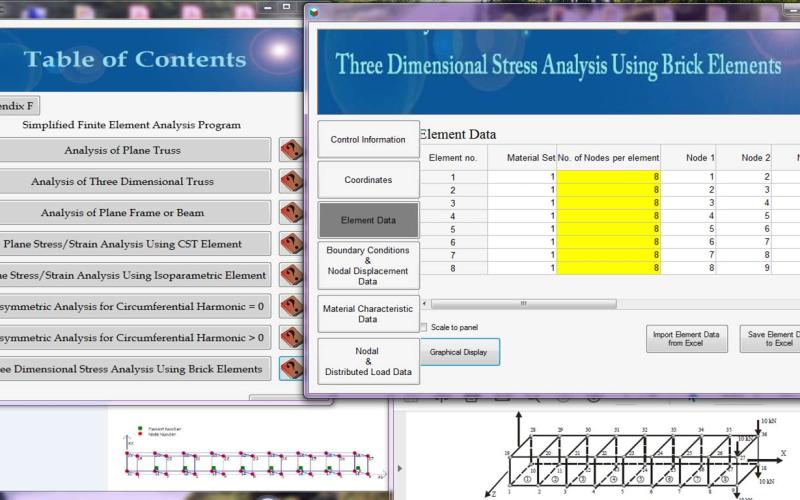The image size is (800, 500).
Task: Open the Control Information section
Action: click(368, 139)
